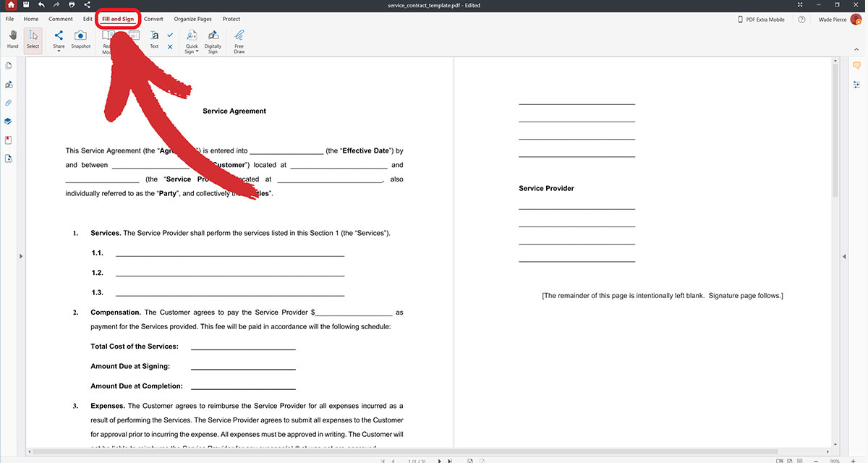The height and width of the screenshot is (463, 868).
Task: Expand the left navigation panel
Action: tap(21, 255)
